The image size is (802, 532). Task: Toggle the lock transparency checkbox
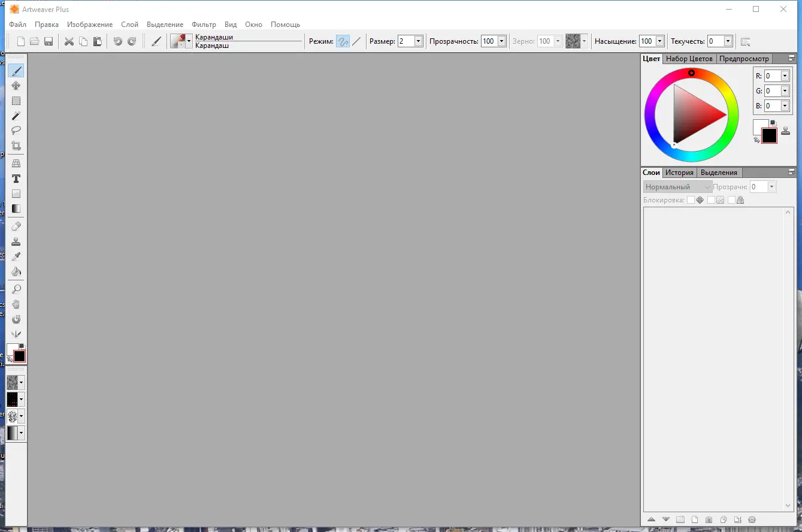(711, 200)
